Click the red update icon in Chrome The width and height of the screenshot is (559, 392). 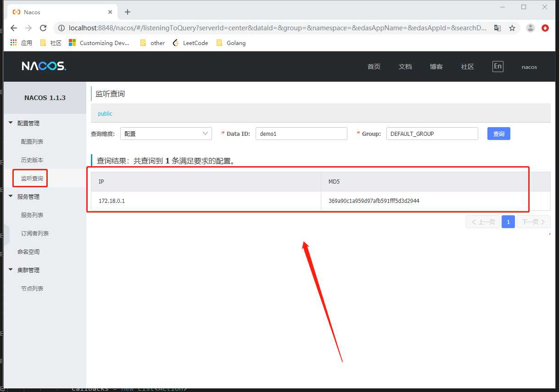[545, 28]
